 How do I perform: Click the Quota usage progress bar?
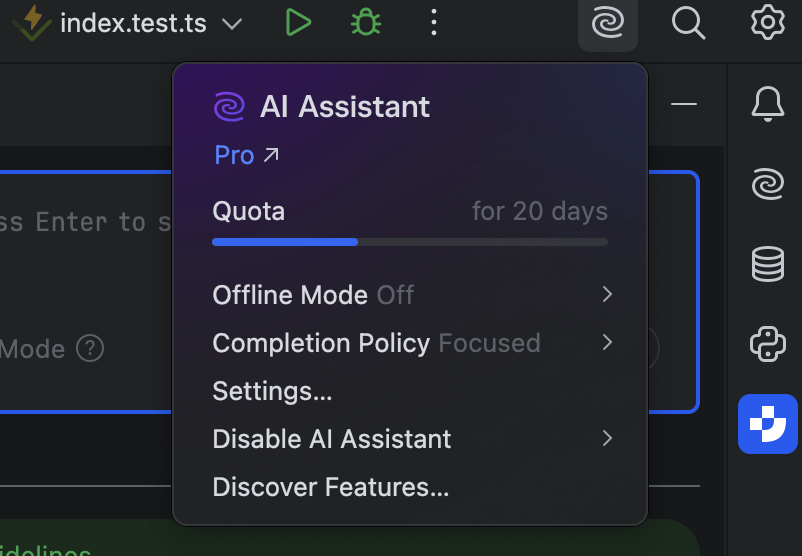click(x=410, y=242)
